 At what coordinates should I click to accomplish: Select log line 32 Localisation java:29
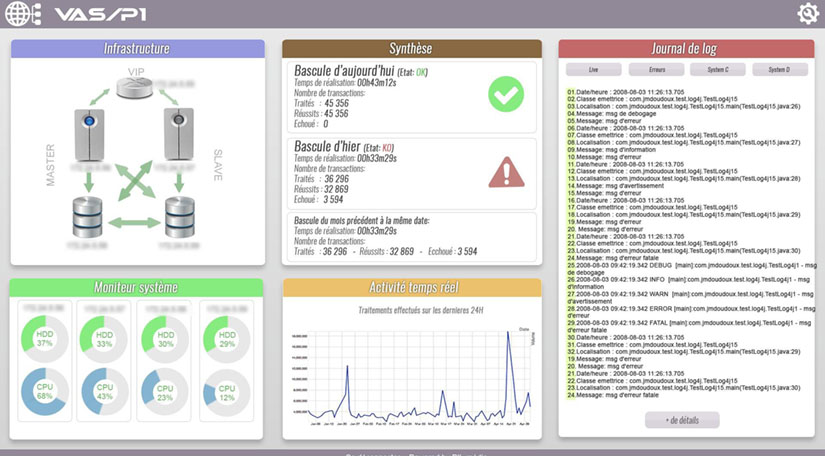683,351
